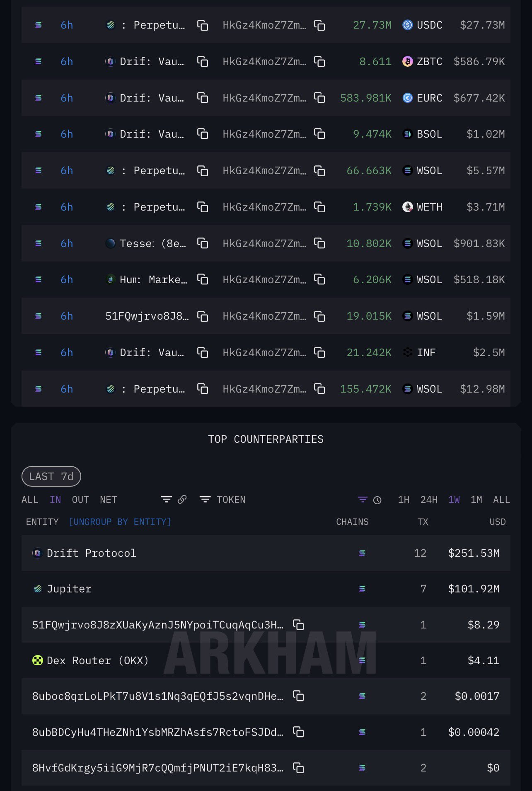
Task: Copy address of USDC Perpetuals sender
Action: (x=202, y=25)
